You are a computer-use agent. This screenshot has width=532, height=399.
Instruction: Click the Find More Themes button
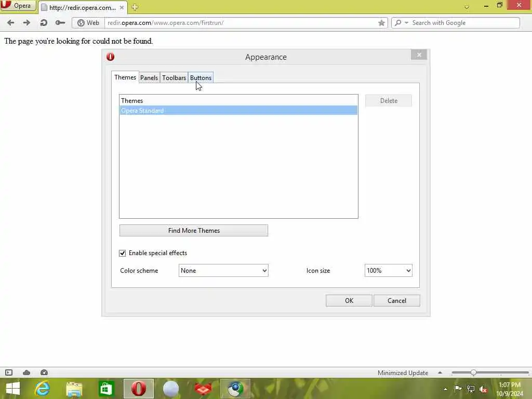pyautogui.click(x=194, y=230)
